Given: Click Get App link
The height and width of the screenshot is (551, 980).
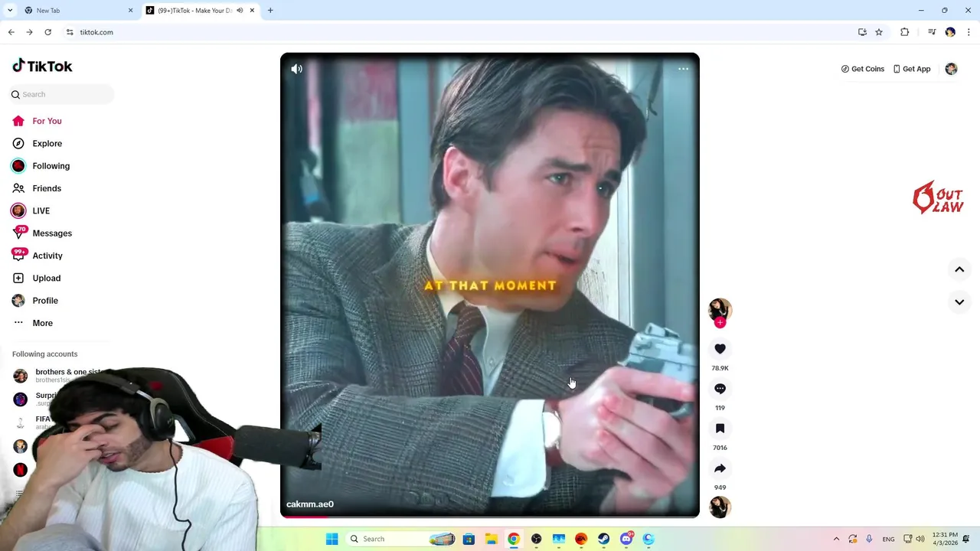Looking at the screenshot, I should 911,69.
